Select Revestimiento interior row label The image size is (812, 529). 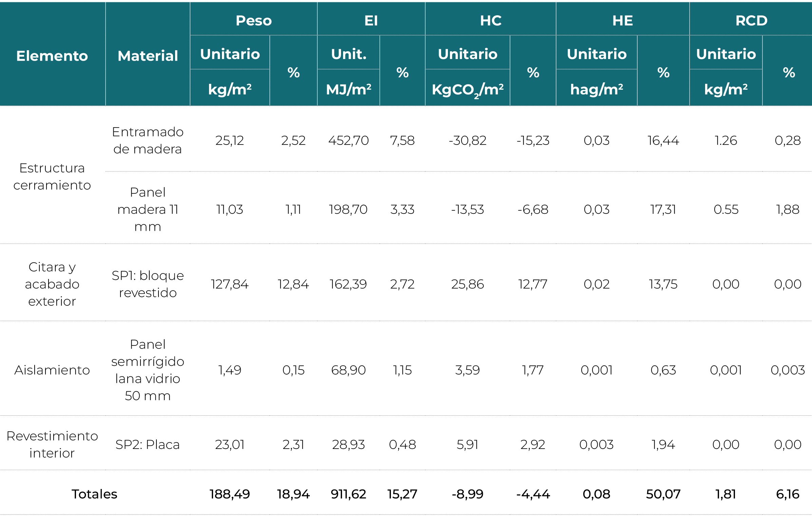point(52,444)
